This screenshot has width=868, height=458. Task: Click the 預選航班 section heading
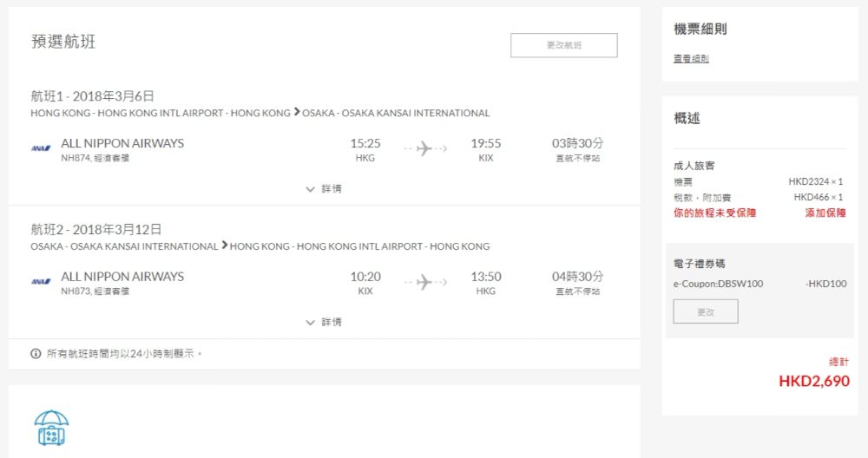tap(63, 42)
